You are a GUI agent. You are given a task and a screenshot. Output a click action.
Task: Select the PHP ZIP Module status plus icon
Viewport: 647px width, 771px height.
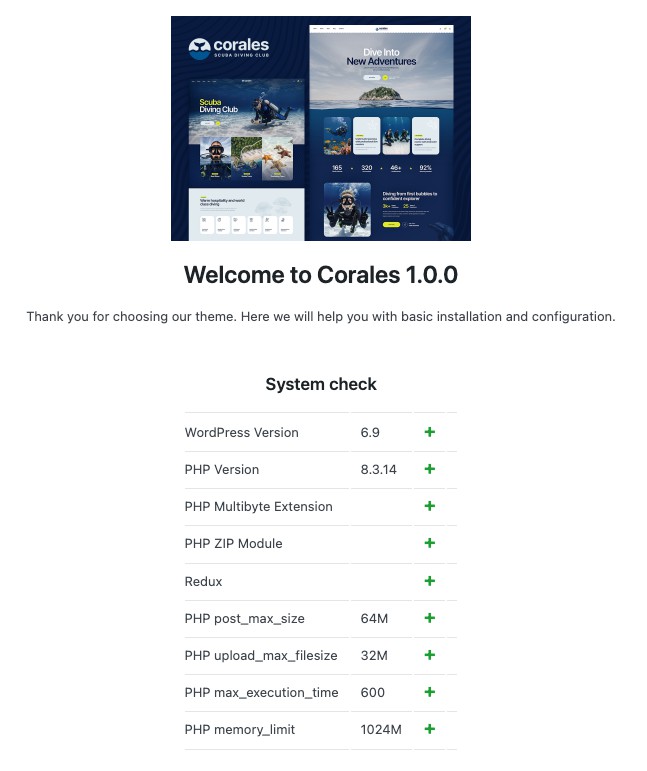point(430,543)
